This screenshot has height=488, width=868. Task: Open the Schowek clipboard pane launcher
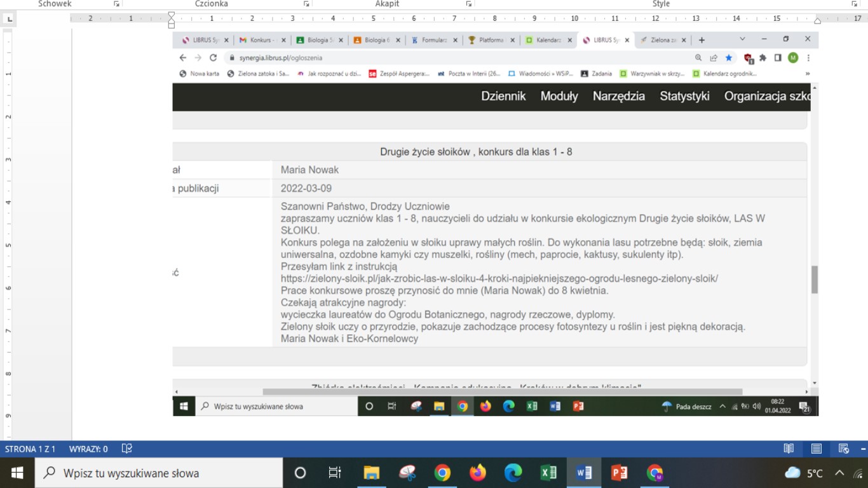coord(116,4)
